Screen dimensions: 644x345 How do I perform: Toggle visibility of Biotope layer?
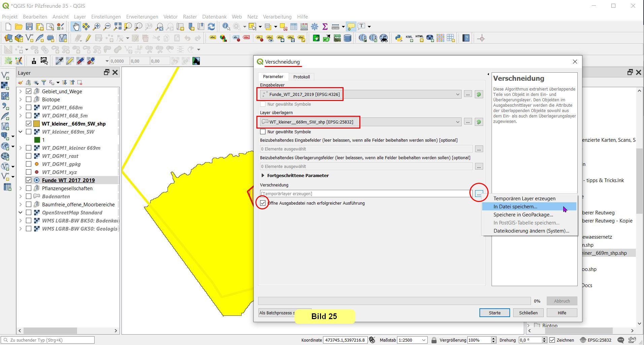29,99
